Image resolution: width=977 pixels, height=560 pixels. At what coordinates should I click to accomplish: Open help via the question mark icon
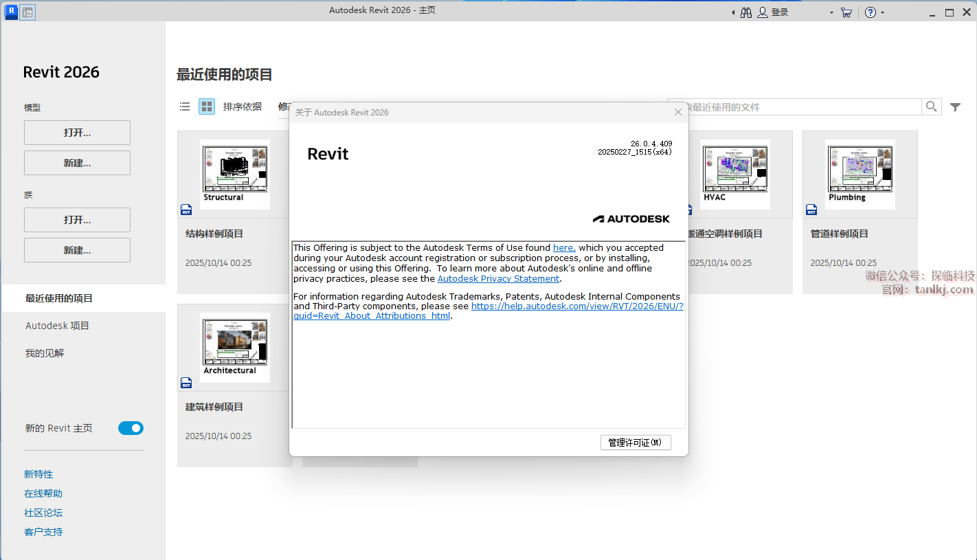pos(871,12)
